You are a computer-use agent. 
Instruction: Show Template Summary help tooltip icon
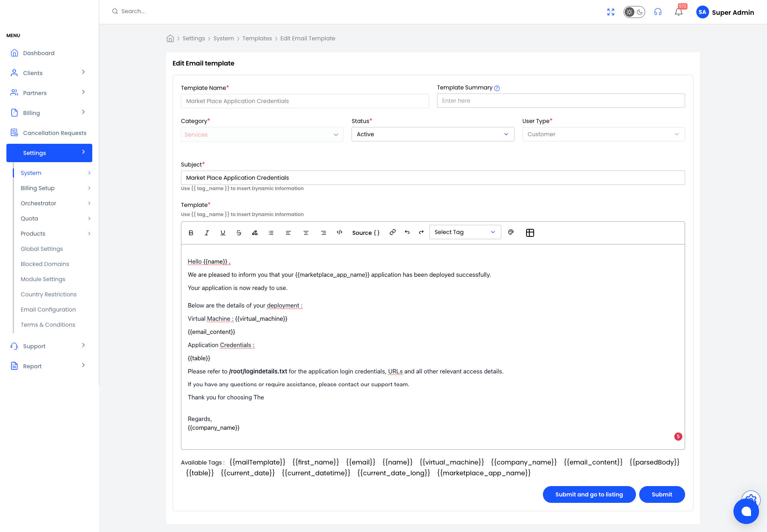[x=497, y=88]
